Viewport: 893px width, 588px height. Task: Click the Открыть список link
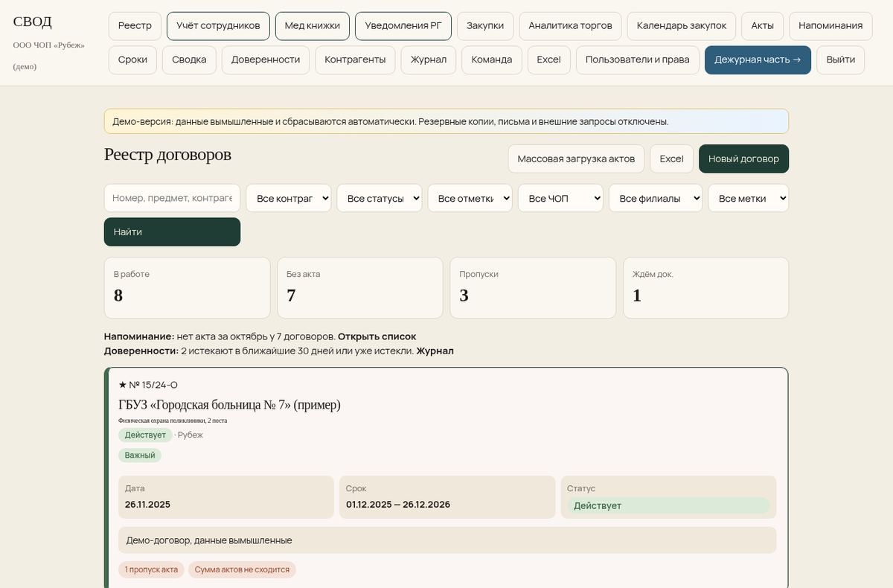click(377, 336)
